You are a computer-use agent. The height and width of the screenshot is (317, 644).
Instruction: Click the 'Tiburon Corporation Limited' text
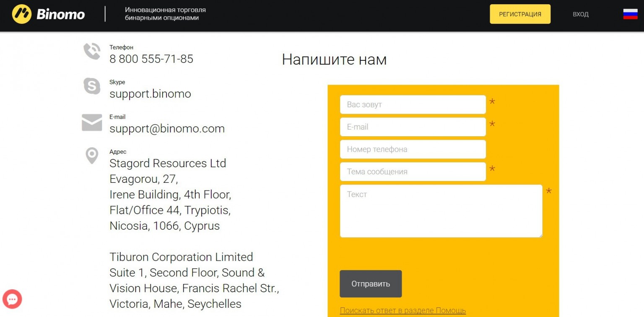181,257
